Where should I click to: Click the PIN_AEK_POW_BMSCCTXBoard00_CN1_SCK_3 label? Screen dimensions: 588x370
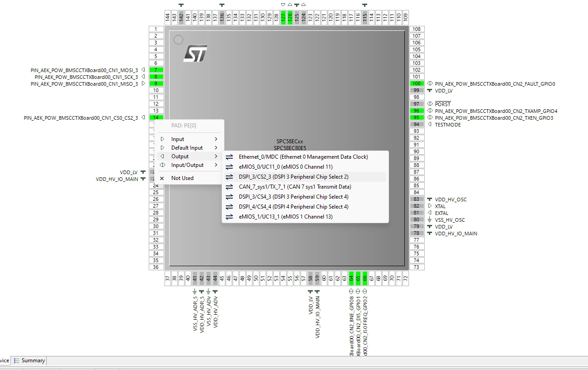click(86, 77)
